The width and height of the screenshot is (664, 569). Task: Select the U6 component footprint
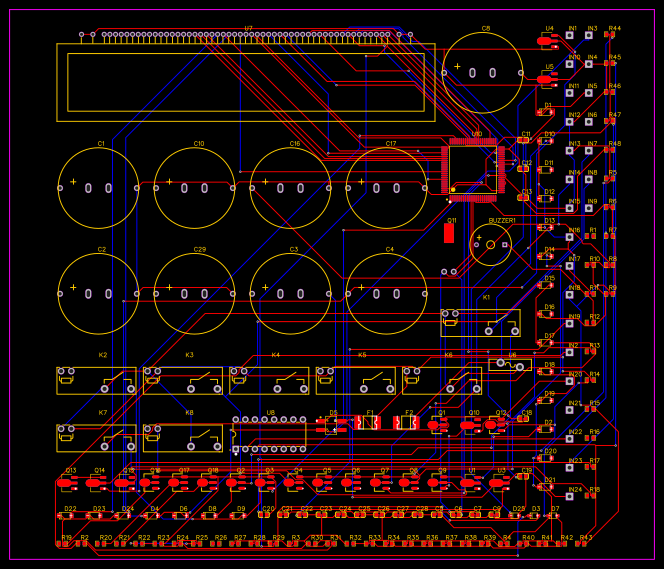tap(510, 365)
